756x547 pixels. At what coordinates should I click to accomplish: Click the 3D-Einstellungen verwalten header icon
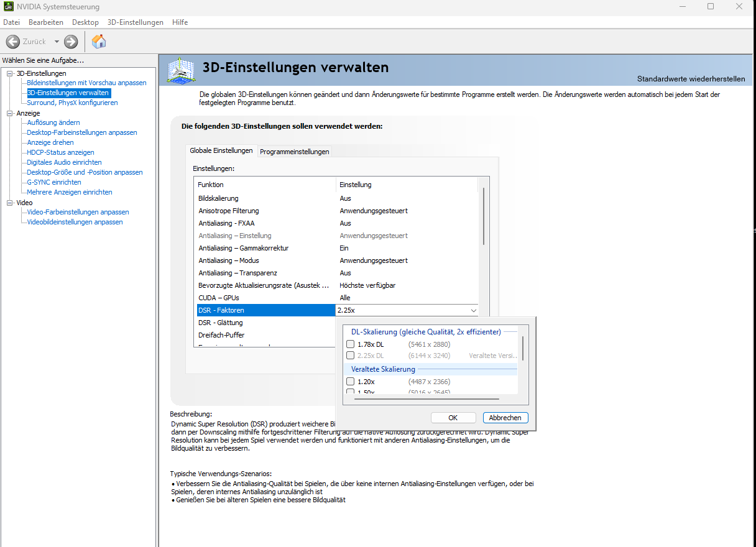[181, 70]
